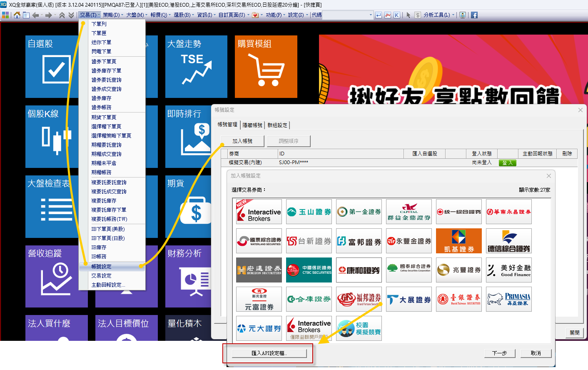Click the Facebook icon in toolbar
The image size is (588, 370).
[x=474, y=15]
